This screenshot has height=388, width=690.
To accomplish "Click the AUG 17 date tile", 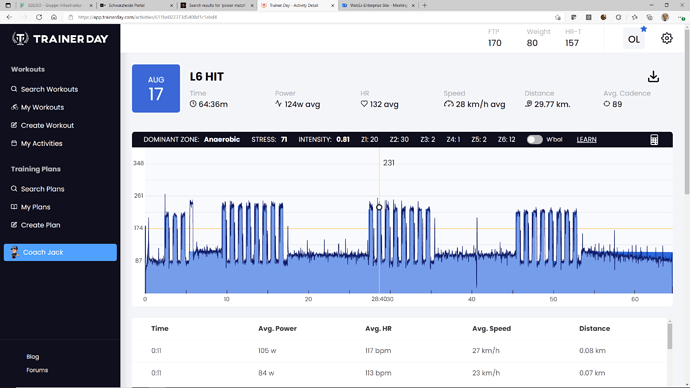I will 156,88.
